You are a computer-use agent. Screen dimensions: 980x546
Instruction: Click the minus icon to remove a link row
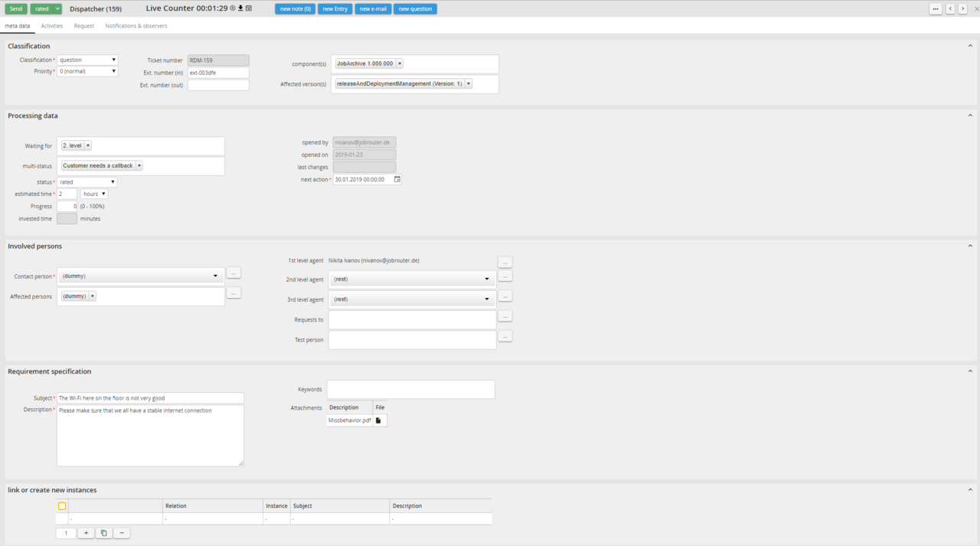(121, 532)
